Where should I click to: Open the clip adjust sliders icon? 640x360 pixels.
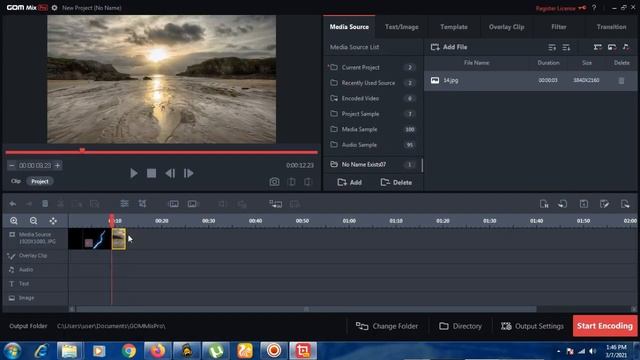pyautogui.click(x=124, y=203)
